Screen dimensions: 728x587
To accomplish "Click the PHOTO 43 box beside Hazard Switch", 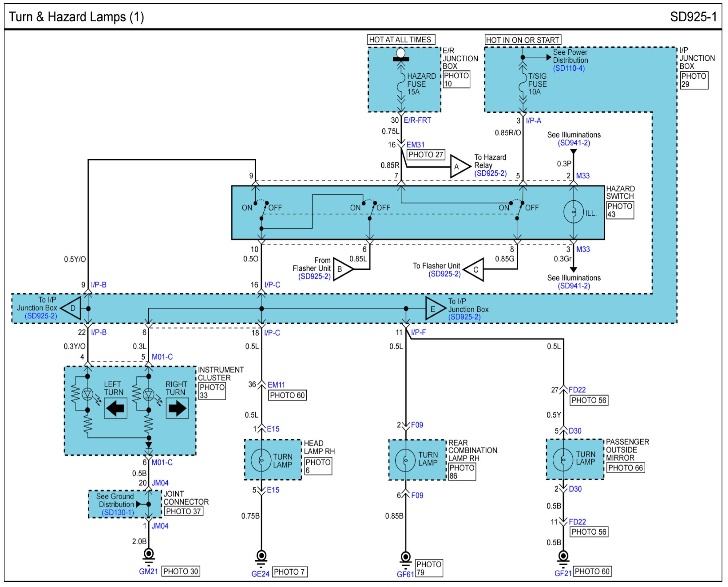I will (620, 210).
